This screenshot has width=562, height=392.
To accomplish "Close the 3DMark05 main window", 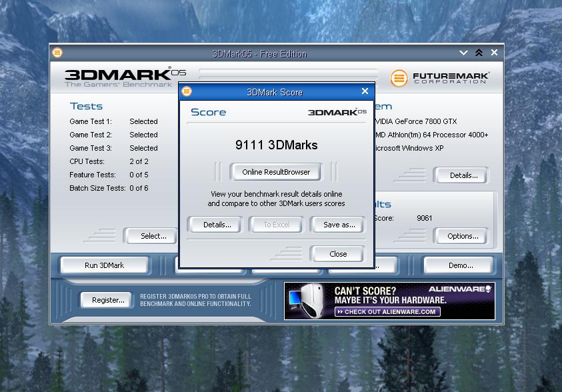I will (494, 53).
